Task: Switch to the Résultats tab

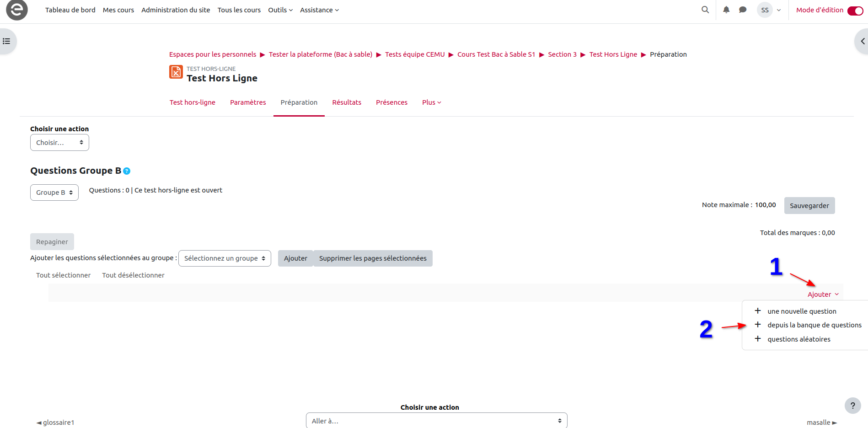Action: pyautogui.click(x=347, y=102)
